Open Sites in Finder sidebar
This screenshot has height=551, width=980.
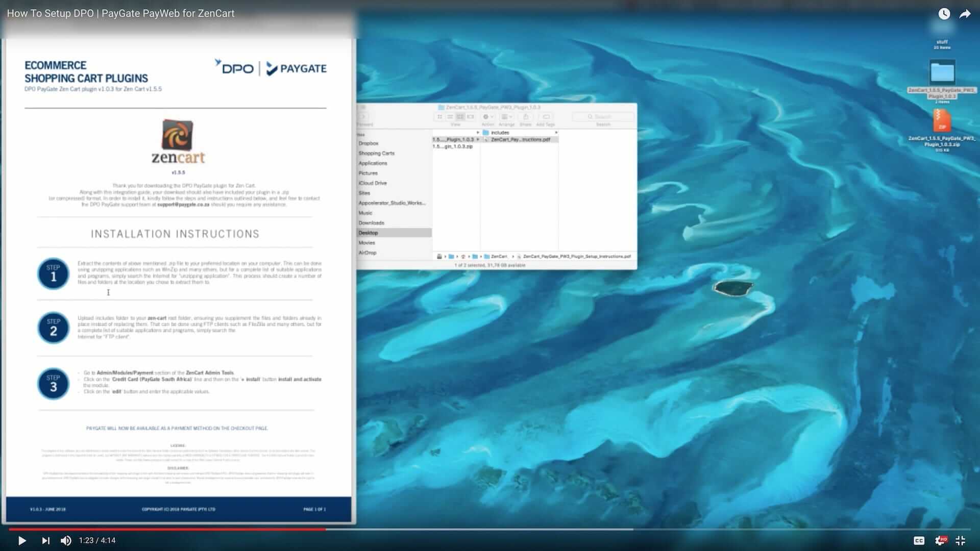tap(364, 193)
